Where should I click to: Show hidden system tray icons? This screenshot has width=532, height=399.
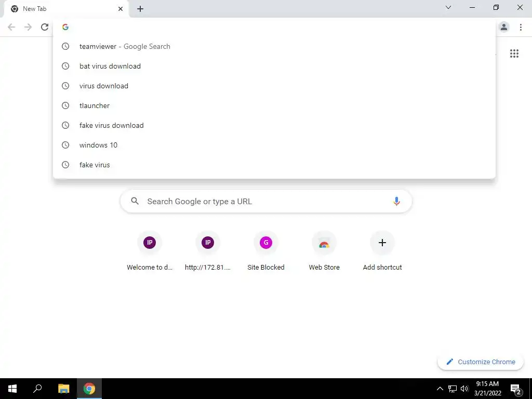tap(440, 389)
